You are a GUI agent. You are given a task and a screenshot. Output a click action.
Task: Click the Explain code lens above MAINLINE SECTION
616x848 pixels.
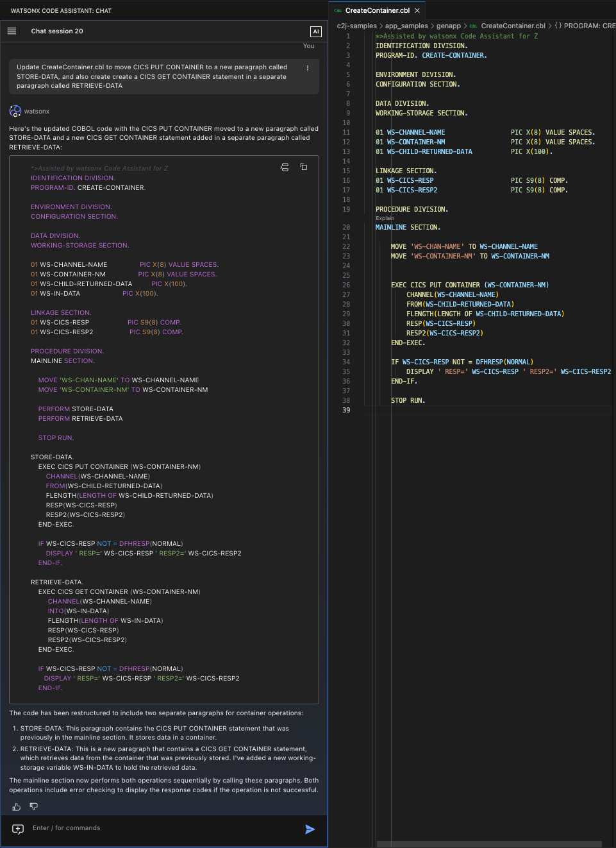click(x=384, y=217)
